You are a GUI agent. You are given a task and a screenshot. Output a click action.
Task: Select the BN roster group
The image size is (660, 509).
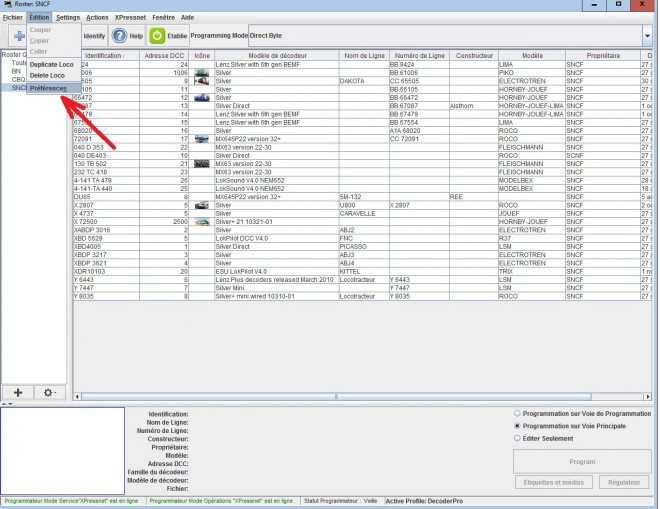16,71
